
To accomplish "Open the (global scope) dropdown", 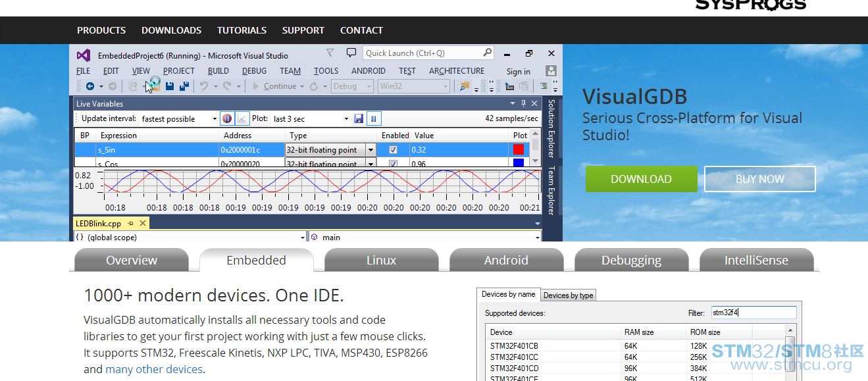I will [190, 237].
